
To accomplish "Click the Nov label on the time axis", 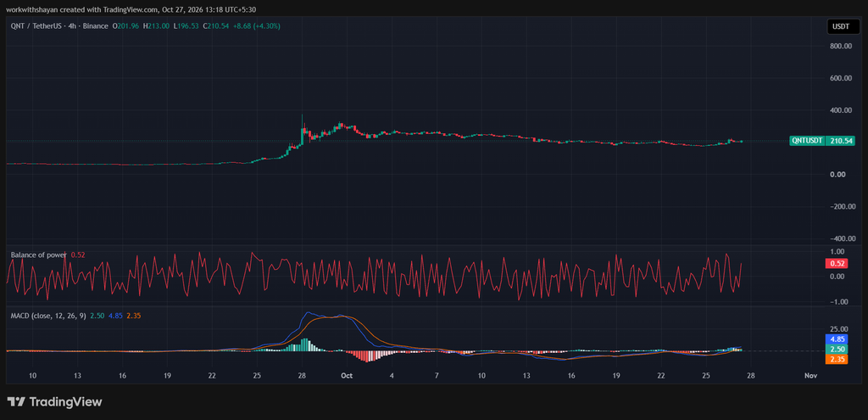I will (x=810, y=376).
